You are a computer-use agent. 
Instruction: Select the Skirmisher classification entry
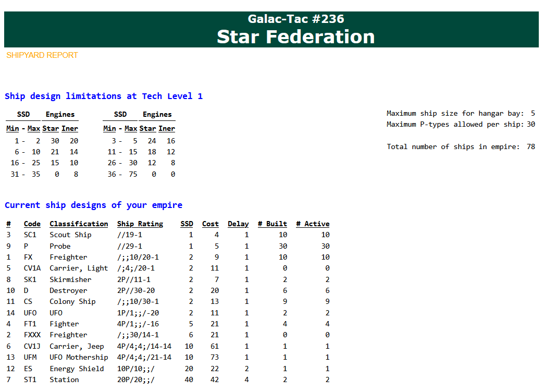70,279
